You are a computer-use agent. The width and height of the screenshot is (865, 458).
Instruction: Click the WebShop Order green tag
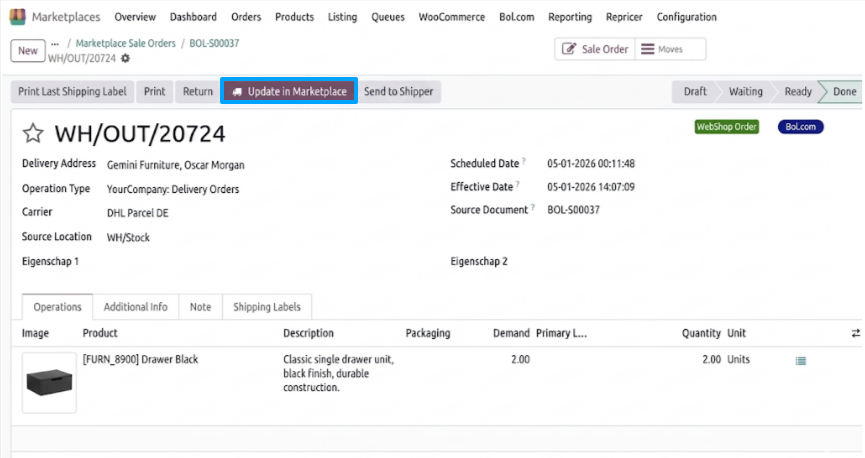pyautogui.click(x=727, y=127)
